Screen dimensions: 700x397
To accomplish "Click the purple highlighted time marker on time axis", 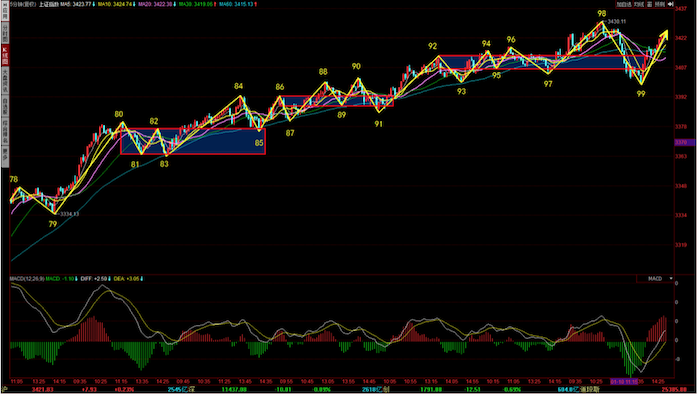I will tap(624, 382).
